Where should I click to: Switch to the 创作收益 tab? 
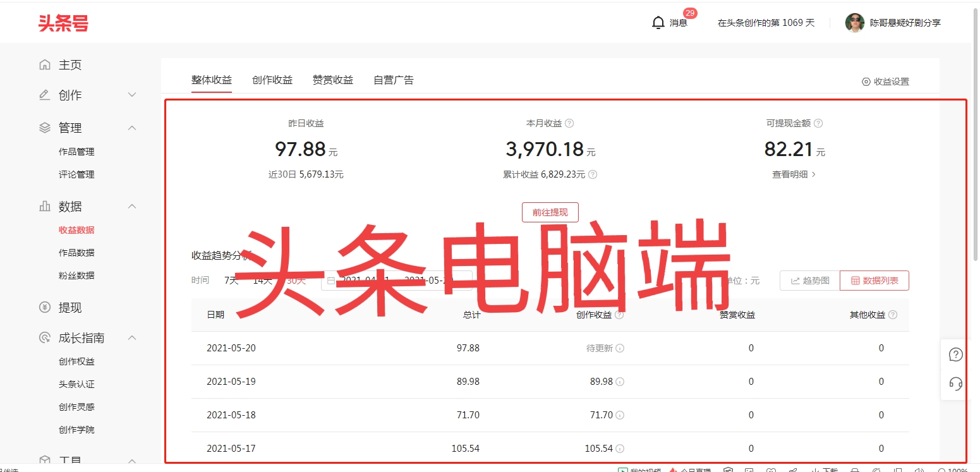[272, 80]
